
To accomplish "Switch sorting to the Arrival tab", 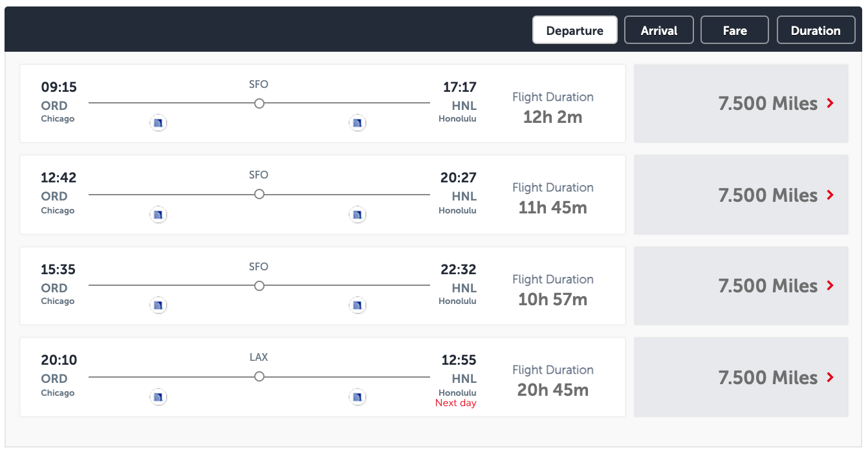I will click(658, 30).
